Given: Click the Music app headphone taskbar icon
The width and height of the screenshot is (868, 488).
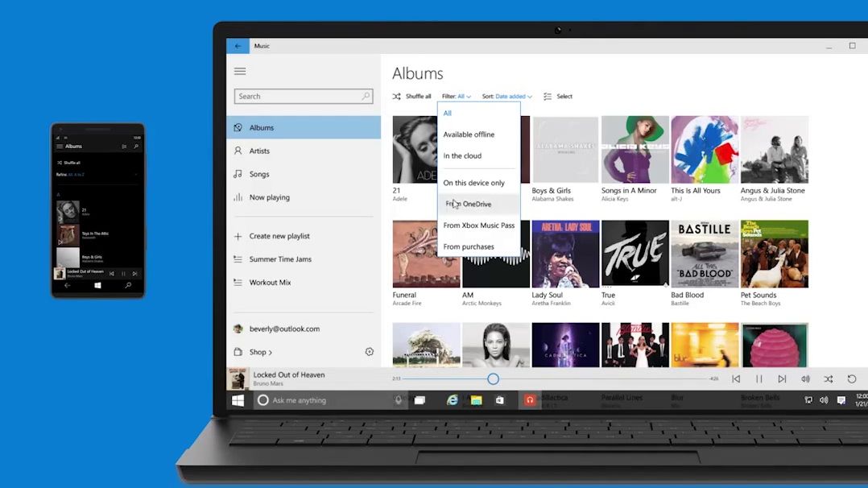Looking at the screenshot, I should [x=530, y=400].
